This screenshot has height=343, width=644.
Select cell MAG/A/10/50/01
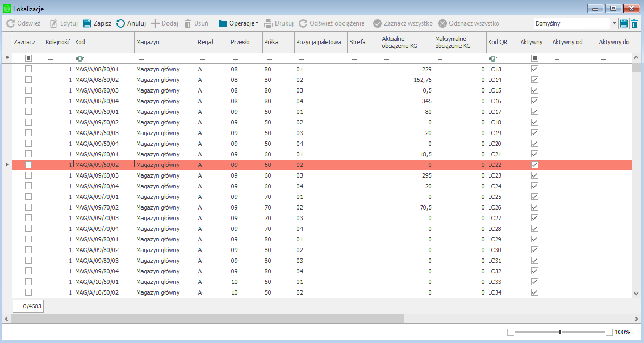pyautogui.click(x=104, y=282)
